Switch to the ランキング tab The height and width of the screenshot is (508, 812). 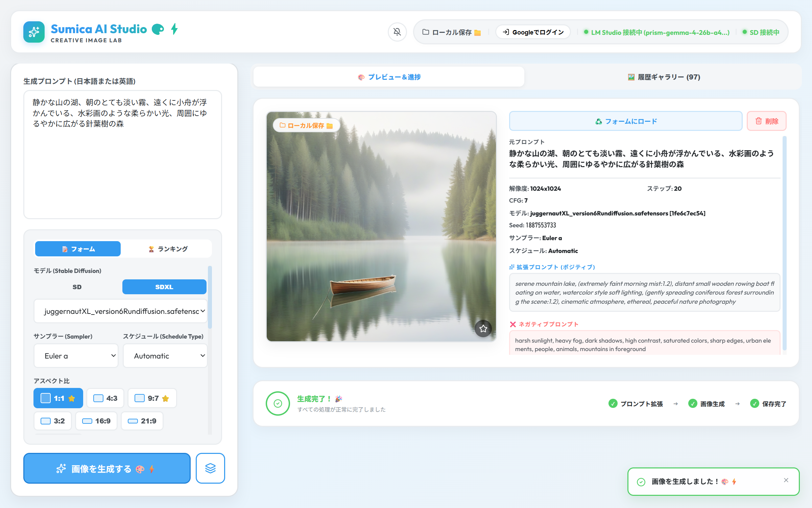(168, 249)
